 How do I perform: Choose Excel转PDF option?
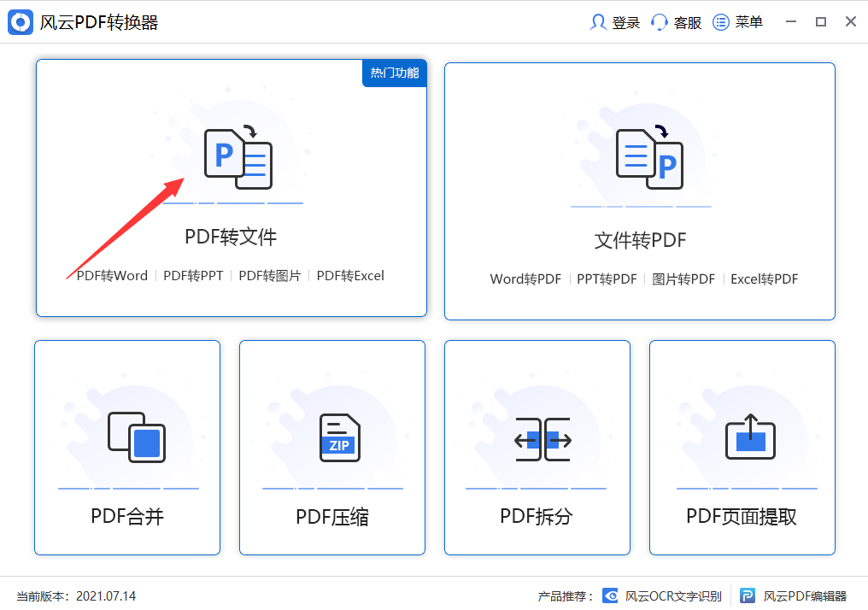765,279
